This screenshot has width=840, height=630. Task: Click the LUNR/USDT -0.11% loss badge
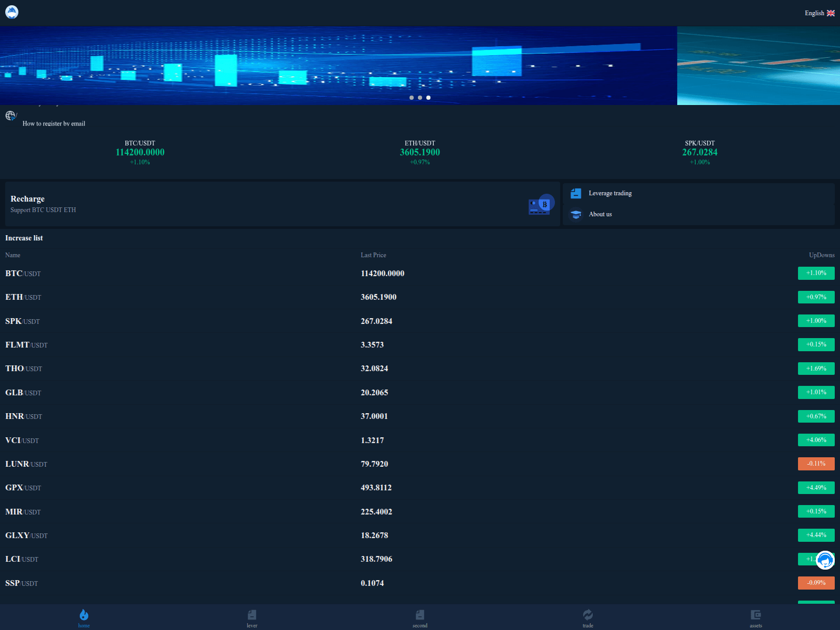(816, 464)
